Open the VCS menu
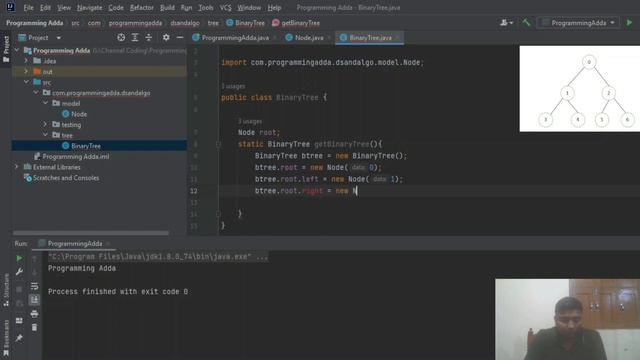This screenshot has height=360, width=640. [x=225, y=7]
